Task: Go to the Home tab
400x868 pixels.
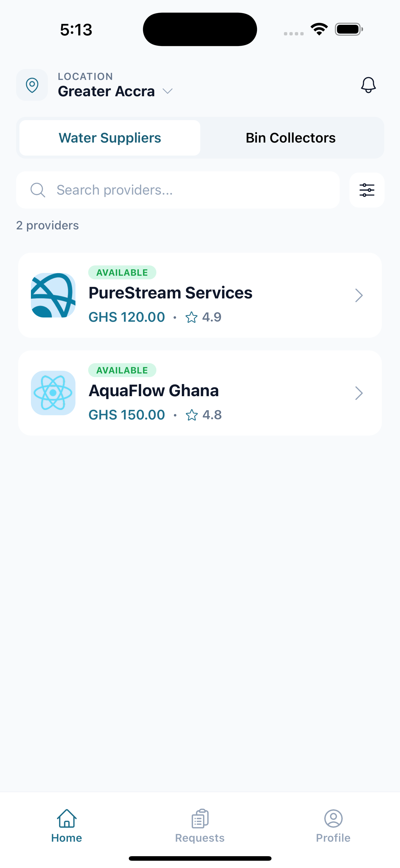Action: [66, 826]
